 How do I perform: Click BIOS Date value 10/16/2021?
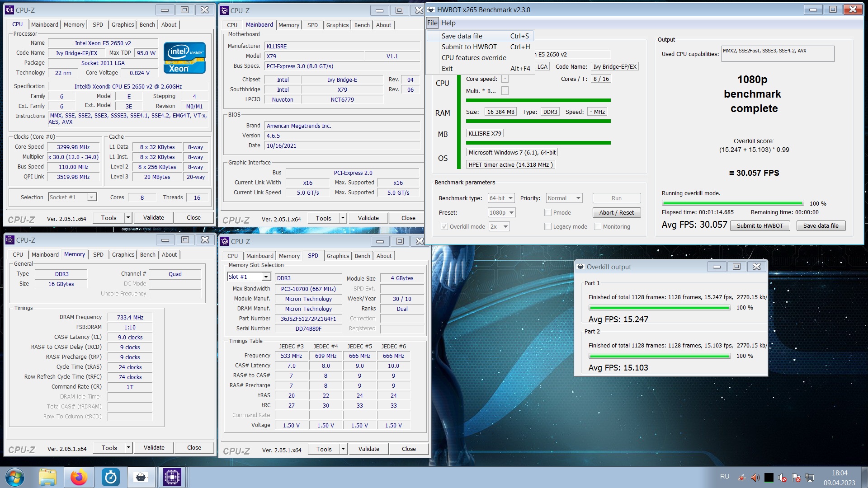tap(342, 145)
